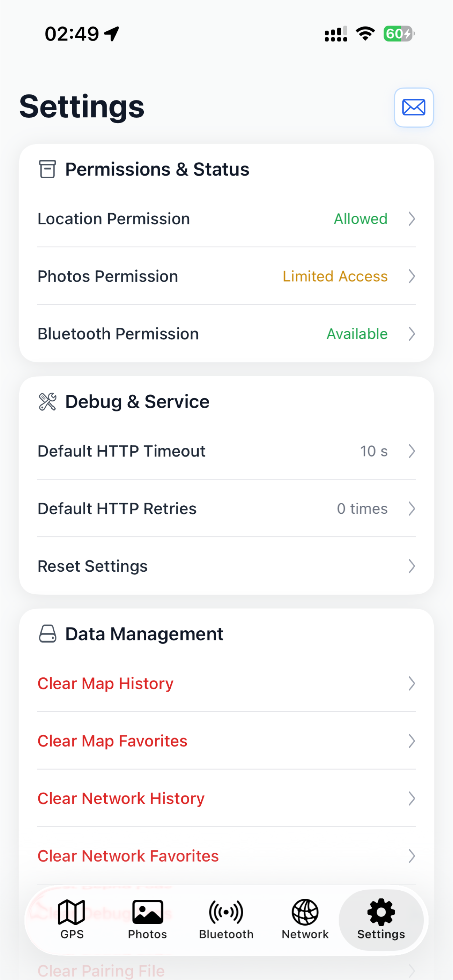Open the Bluetooth signal tab icon

coord(226,912)
